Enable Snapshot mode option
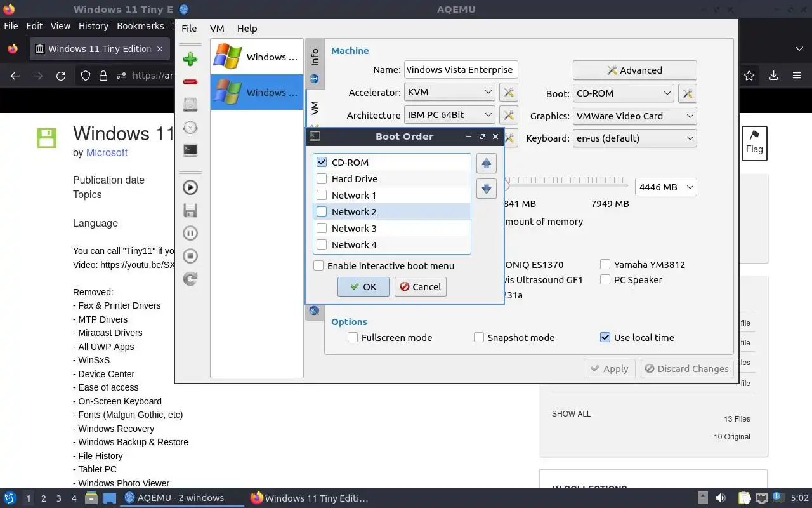Screen dimensions: 812x508 (x=479, y=337)
